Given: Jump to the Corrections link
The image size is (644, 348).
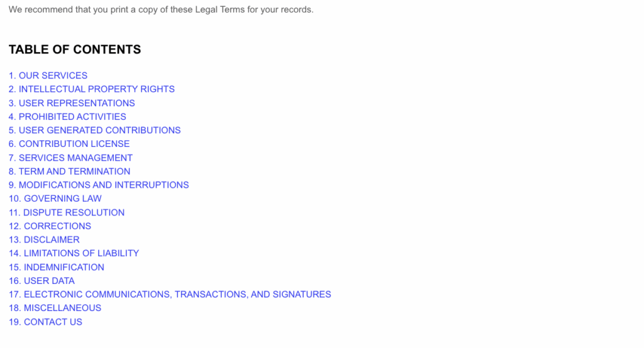Looking at the screenshot, I should click(x=50, y=226).
